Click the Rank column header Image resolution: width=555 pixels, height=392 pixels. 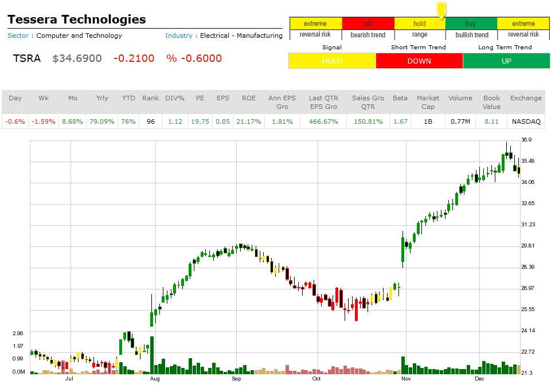tap(150, 98)
